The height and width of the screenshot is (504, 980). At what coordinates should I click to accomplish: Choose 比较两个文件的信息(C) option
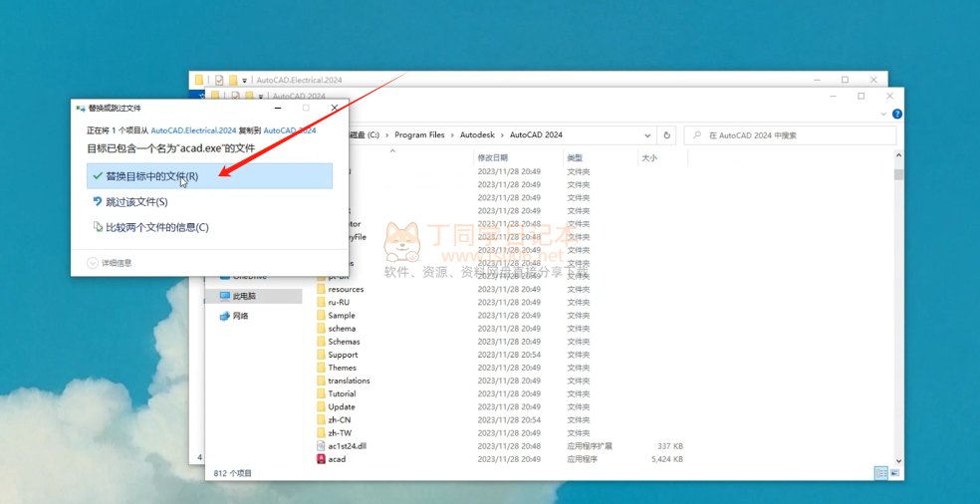tap(156, 227)
